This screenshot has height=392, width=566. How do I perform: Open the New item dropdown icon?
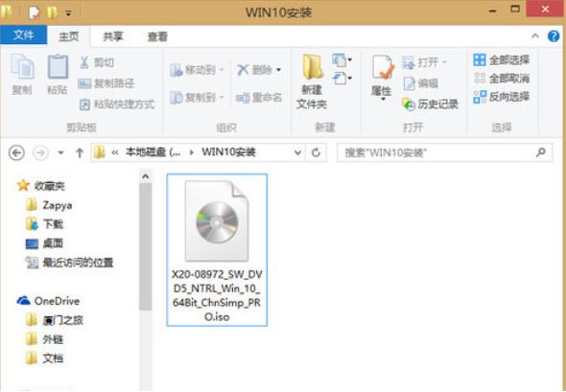(342, 59)
